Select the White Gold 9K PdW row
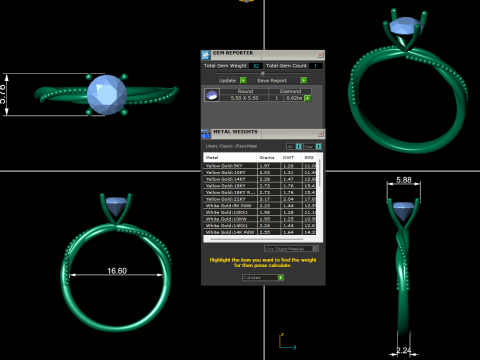The image size is (480, 360). [x=260, y=206]
